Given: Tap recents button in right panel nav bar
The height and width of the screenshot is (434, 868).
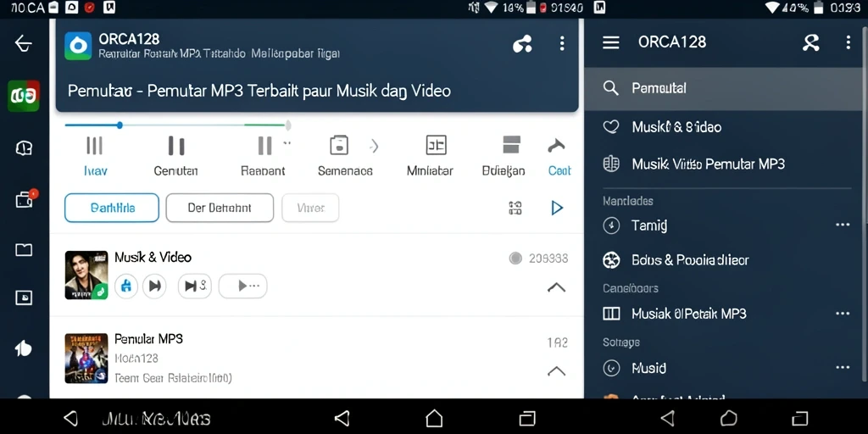Looking at the screenshot, I should coord(800,418).
